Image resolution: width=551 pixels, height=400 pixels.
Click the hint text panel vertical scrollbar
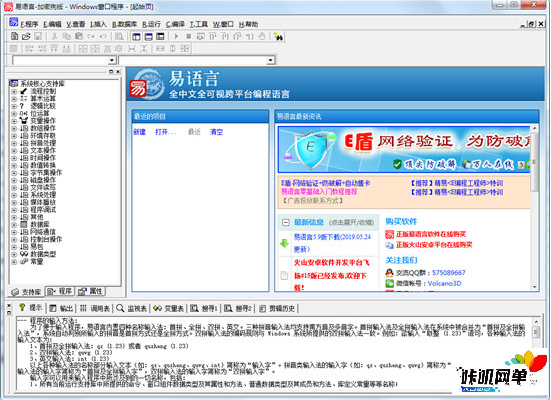(536, 353)
